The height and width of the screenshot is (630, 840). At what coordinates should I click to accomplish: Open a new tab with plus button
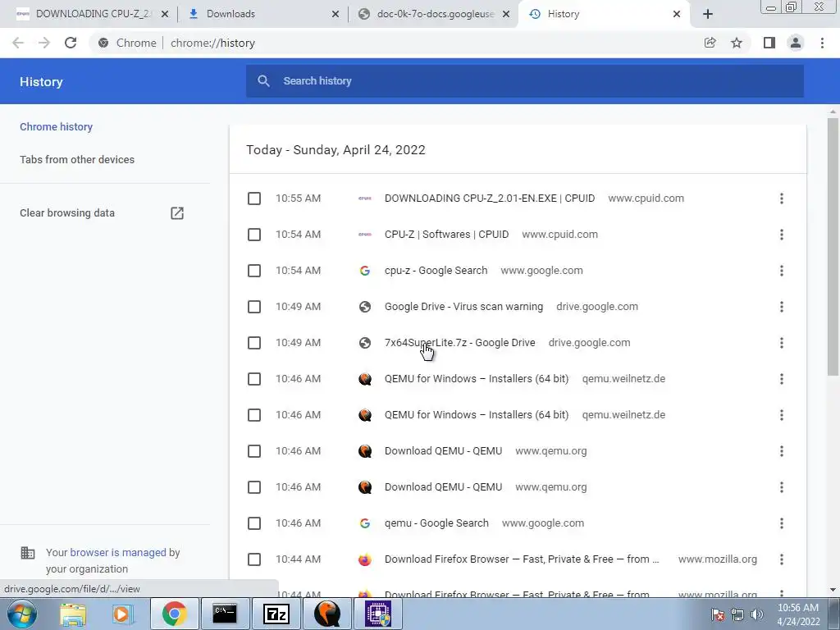click(708, 14)
